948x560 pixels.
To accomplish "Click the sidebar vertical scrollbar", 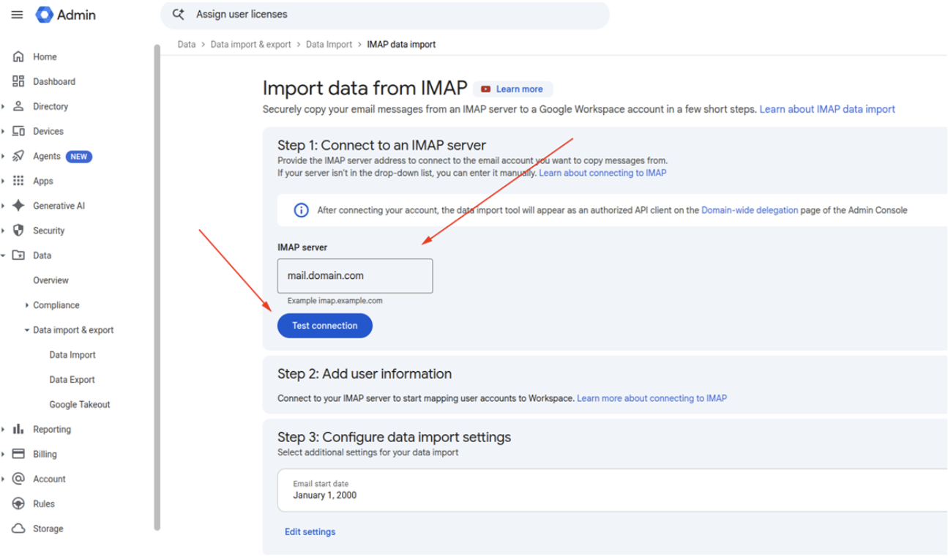I will pos(157,287).
